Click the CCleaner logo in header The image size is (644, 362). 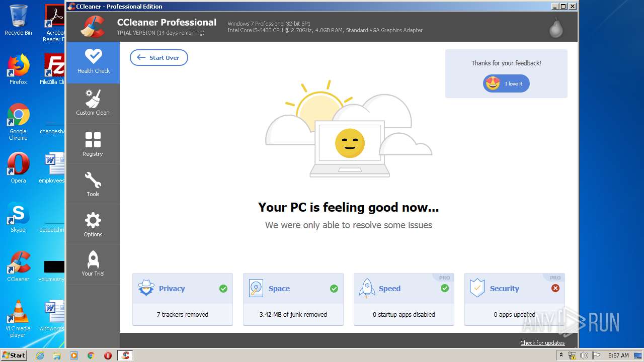(93, 27)
